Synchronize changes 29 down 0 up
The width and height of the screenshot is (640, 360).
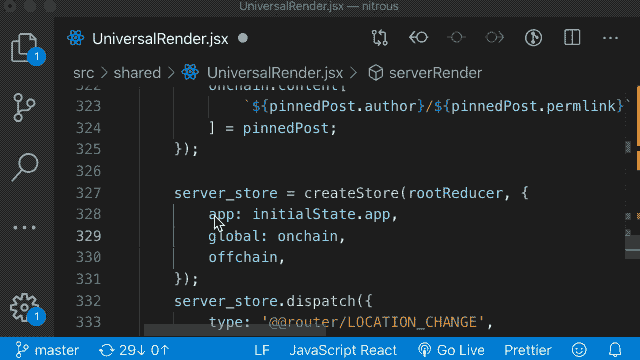[x=134, y=350]
